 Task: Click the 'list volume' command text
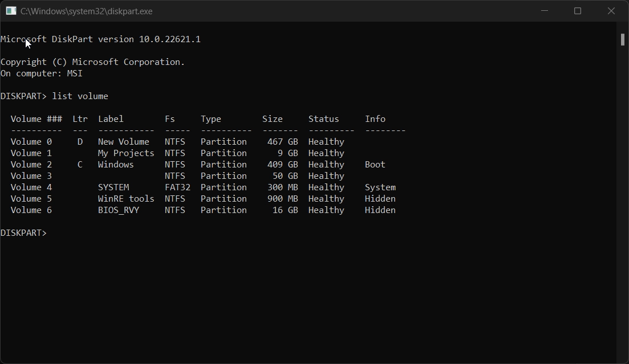tap(80, 96)
